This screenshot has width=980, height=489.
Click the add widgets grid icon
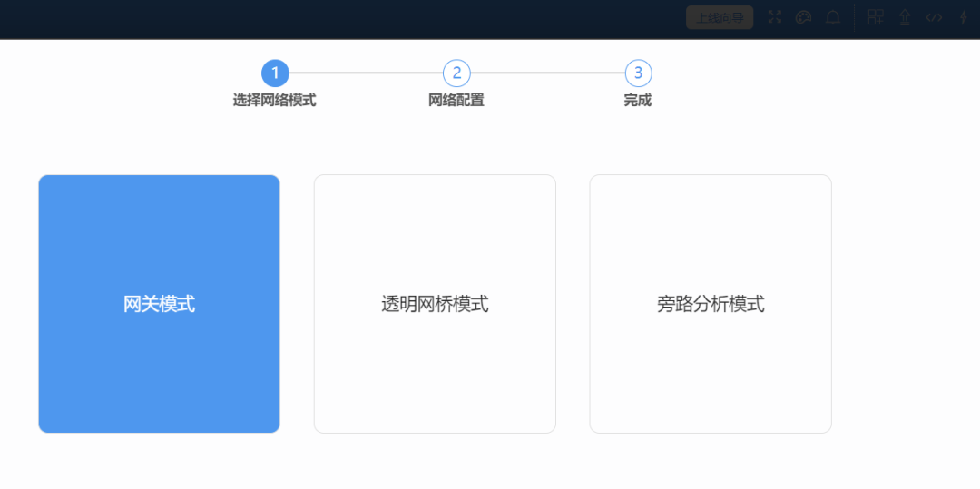click(x=876, y=17)
